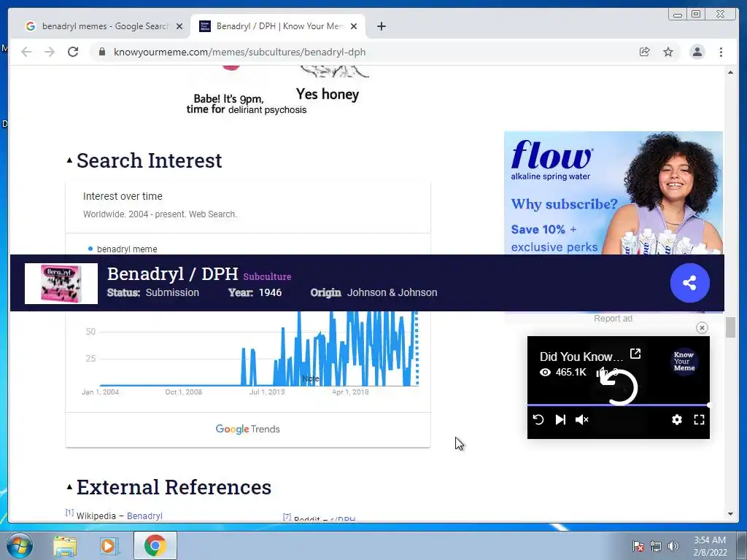Open the Windows Start menu
The height and width of the screenshot is (560, 747).
[x=20, y=545]
